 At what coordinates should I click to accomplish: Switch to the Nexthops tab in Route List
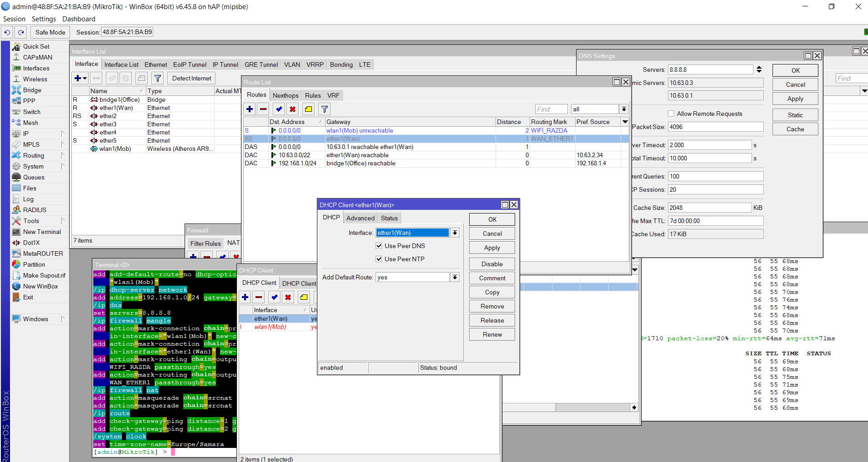point(286,95)
